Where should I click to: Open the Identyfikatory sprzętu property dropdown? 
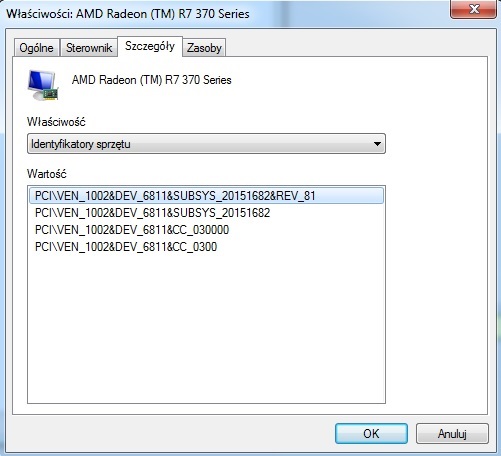[x=206, y=144]
